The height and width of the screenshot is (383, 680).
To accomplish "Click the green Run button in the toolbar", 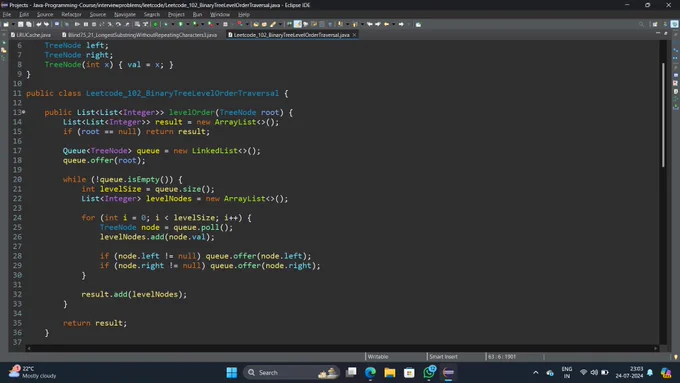I will click(180, 24).
